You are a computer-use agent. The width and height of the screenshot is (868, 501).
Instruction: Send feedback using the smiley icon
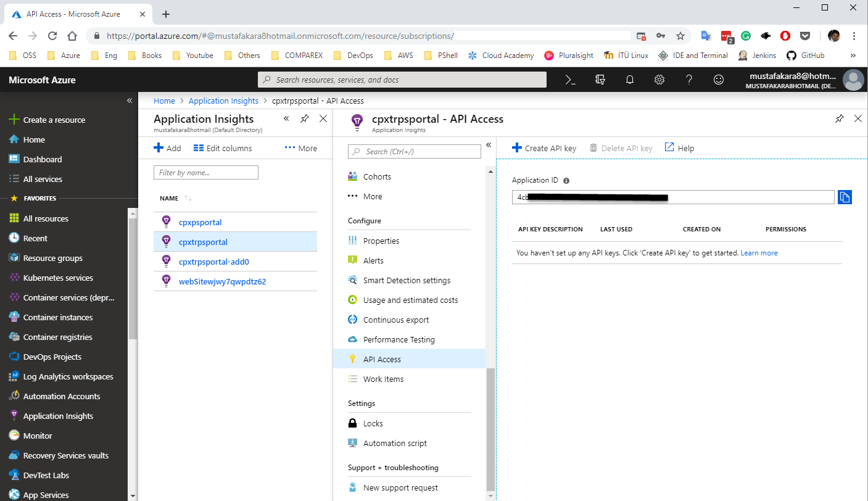click(x=719, y=80)
